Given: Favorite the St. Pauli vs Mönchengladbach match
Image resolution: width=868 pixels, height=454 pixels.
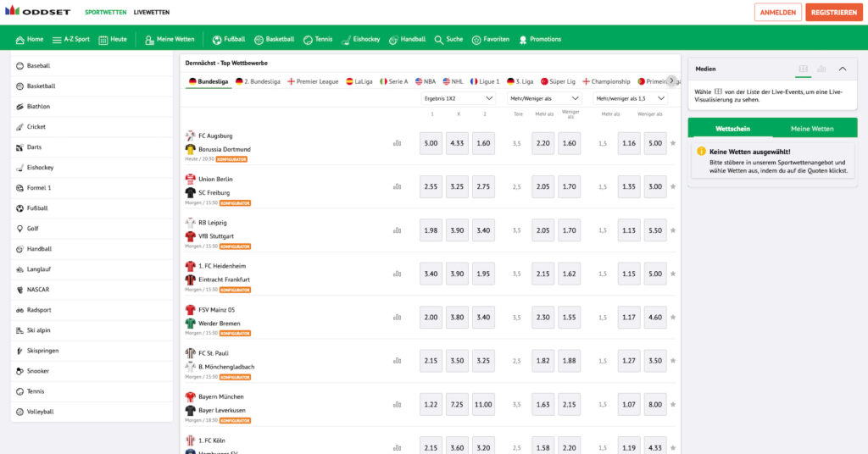Looking at the screenshot, I should [x=673, y=361].
